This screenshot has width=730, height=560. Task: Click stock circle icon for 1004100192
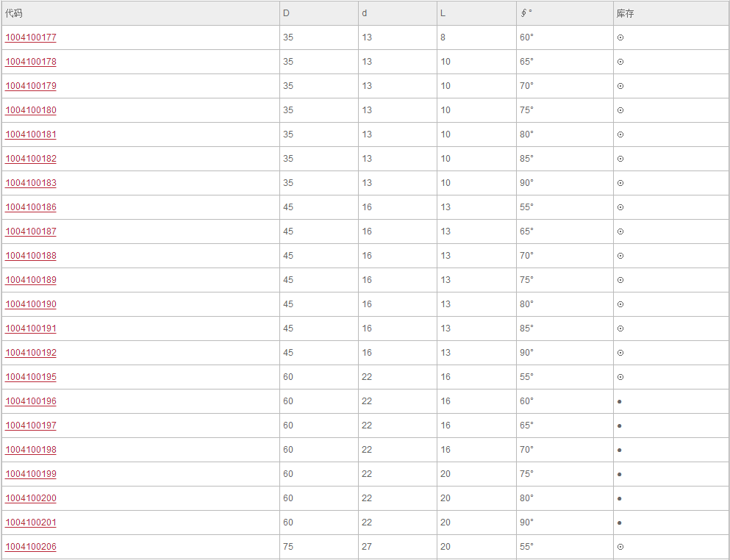pos(620,353)
